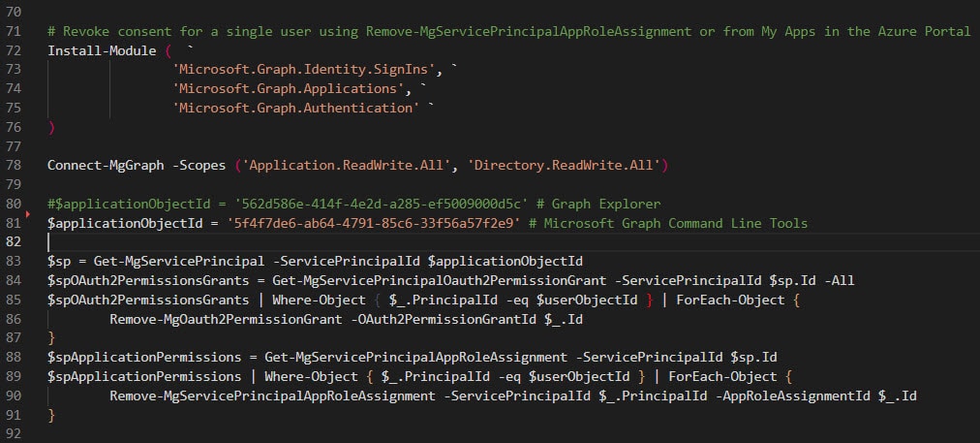This screenshot has height=443, width=980.
Task: Click the closing brace on line 91
Action: tap(51, 415)
